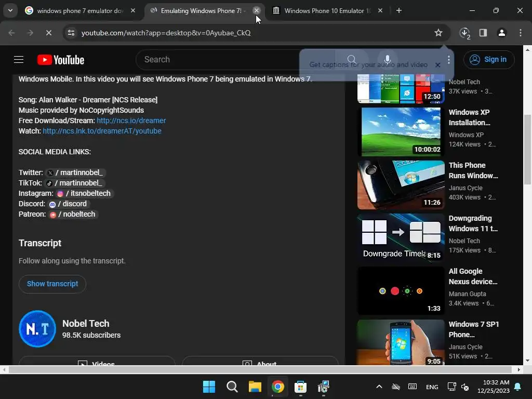
Task: Open the notification bell icon
Action: pyautogui.click(x=518, y=387)
